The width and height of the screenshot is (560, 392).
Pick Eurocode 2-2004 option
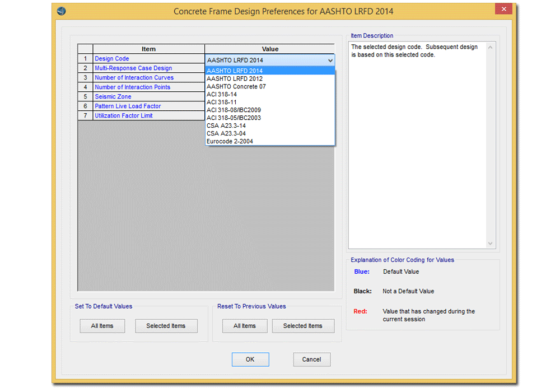270,141
